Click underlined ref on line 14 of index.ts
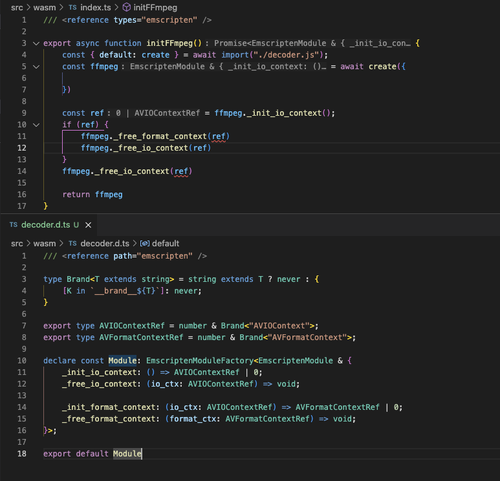Viewport: 500px width, 481px height. pos(181,171)
